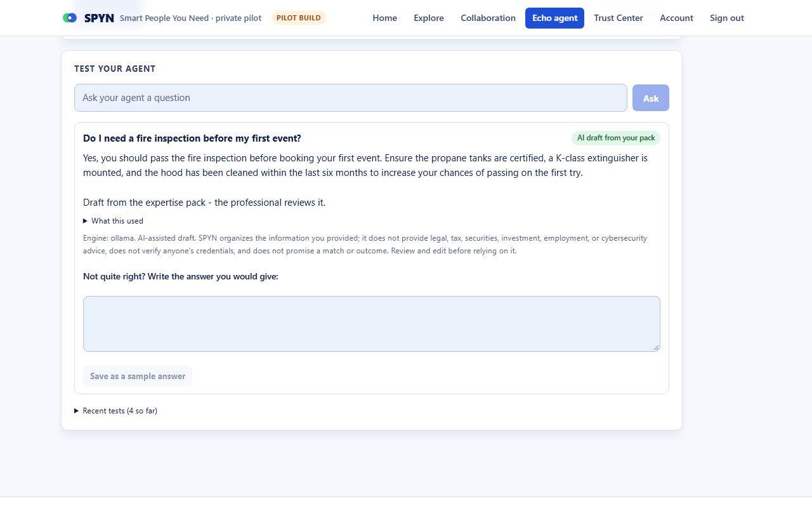Click the SPYN logo icon
The width and height of the screenshot is (812, 508).
(x=70, y=18)
